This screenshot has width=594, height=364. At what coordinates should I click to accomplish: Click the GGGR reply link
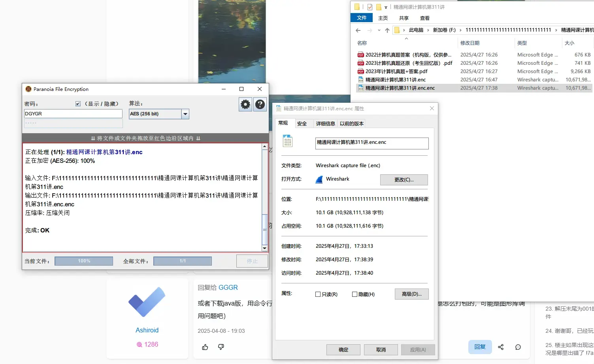[x=228, y=287]
